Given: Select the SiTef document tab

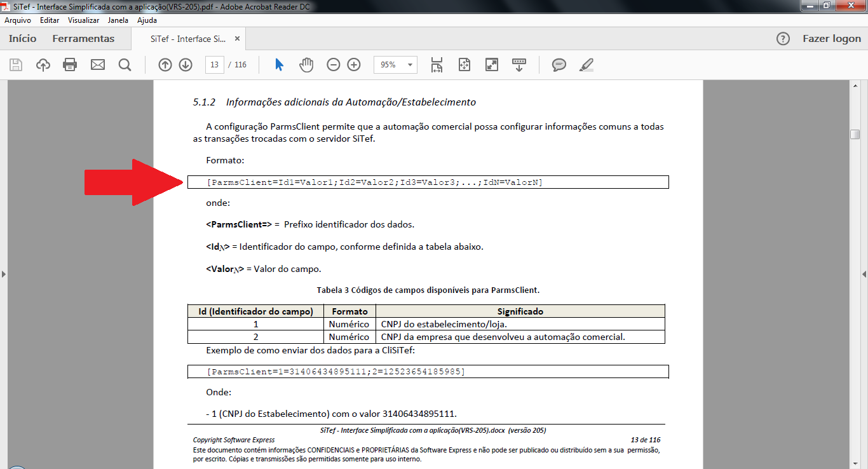Looking at the screenshot, I should 187,39.
